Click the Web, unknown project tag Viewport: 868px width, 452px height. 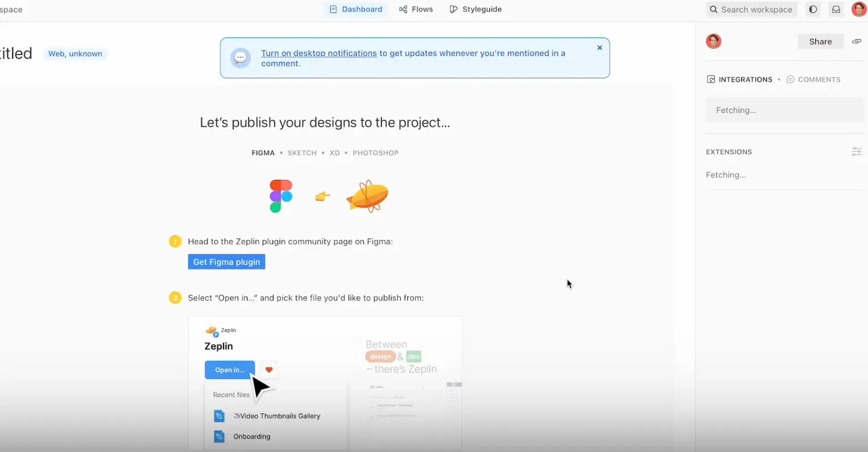75,54
